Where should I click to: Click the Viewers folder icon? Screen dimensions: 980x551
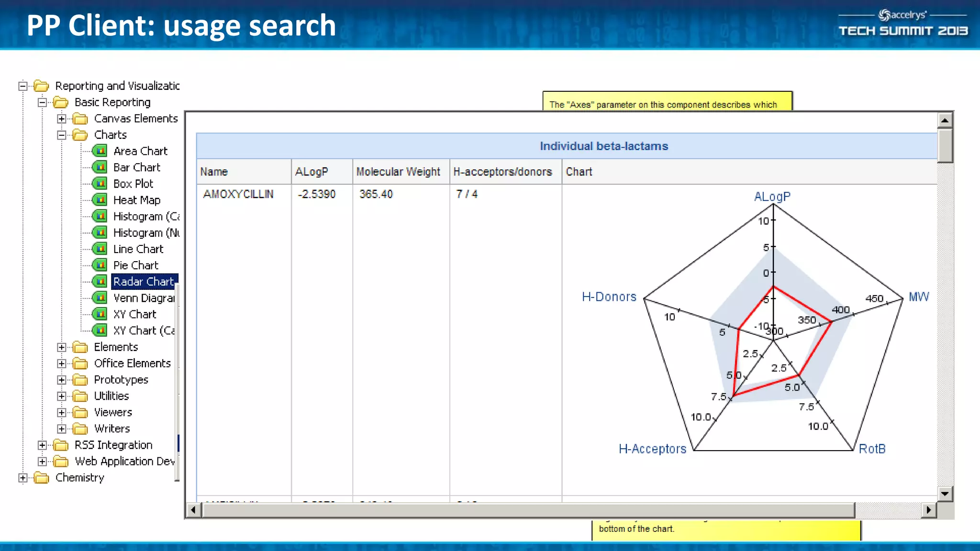80,412
